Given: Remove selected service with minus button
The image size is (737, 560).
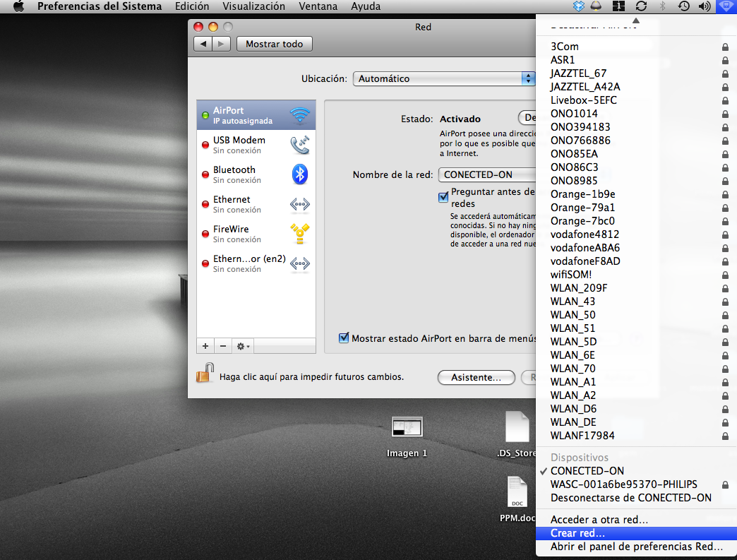Looking at the screenshot, I should tap(223, 346).
